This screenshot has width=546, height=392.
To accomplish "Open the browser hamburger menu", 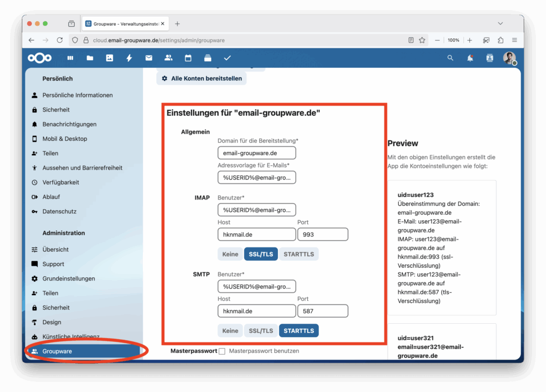I will (x=515, y=40).
